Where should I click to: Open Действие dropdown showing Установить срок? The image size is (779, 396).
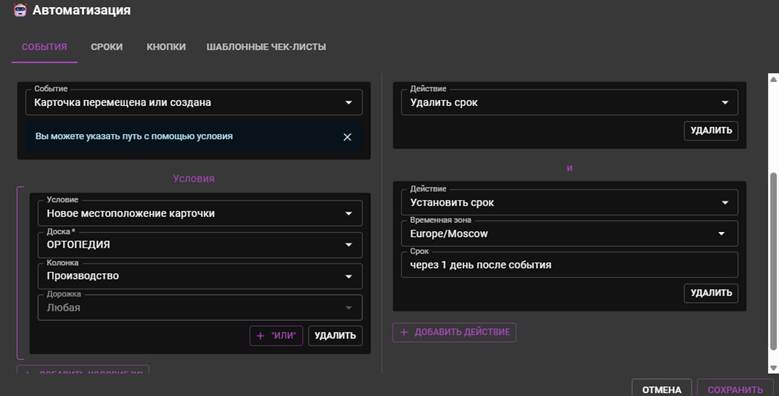(x=569, y=202)
